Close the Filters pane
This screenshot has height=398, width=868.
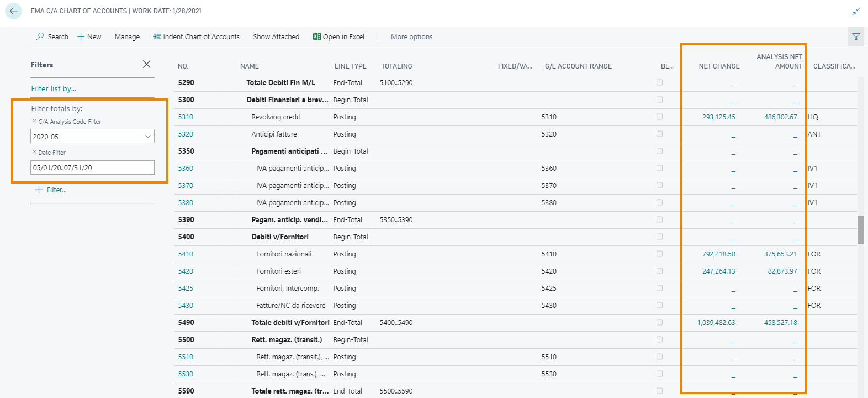(146, 65)
